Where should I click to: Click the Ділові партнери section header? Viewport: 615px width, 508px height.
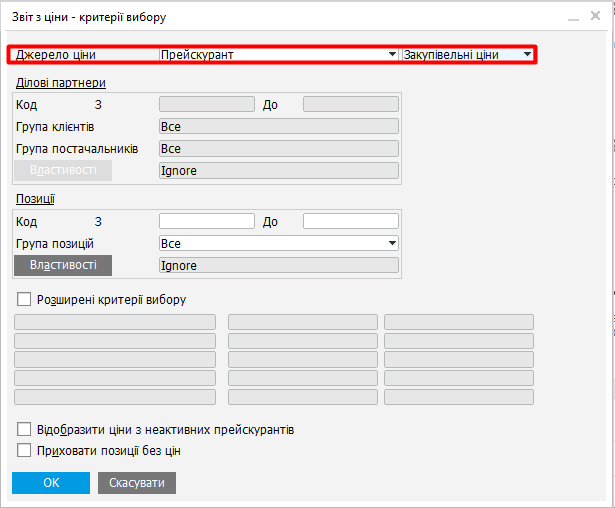coord(61,83)
